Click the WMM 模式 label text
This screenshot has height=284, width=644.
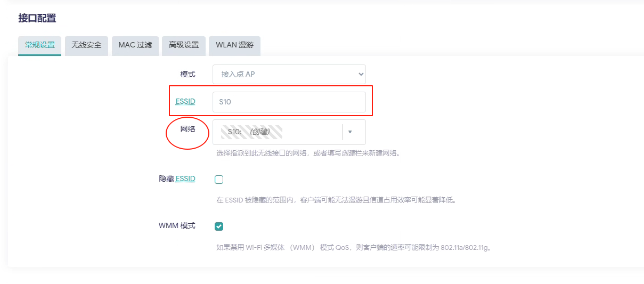point(177,226)
